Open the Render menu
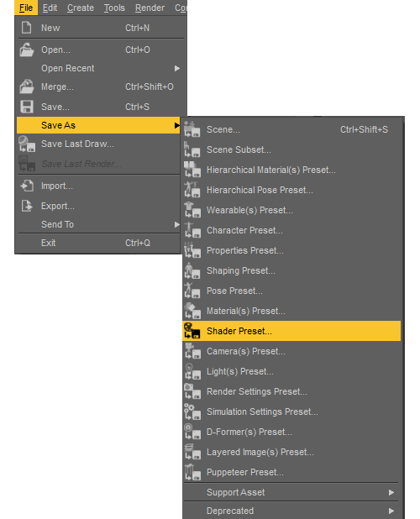The height and width of the screenshot is (519, 420). point(150,8)
